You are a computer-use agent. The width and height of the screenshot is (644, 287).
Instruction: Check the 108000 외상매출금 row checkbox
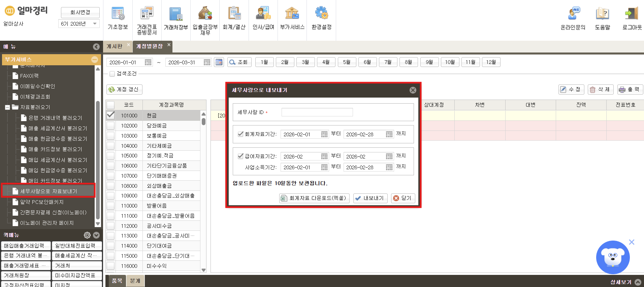point(110,186)
